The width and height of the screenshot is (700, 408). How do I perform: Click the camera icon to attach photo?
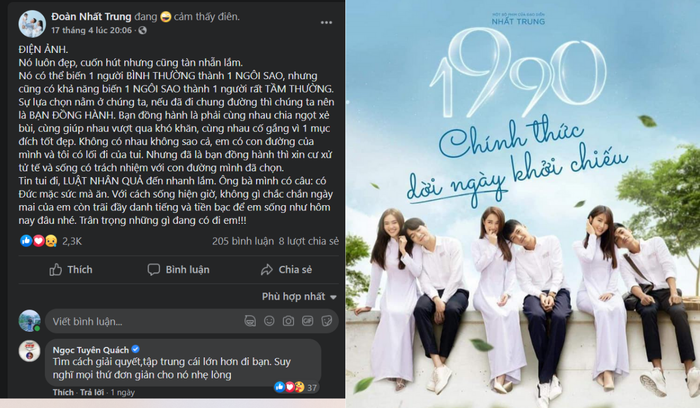coord(288,321)
